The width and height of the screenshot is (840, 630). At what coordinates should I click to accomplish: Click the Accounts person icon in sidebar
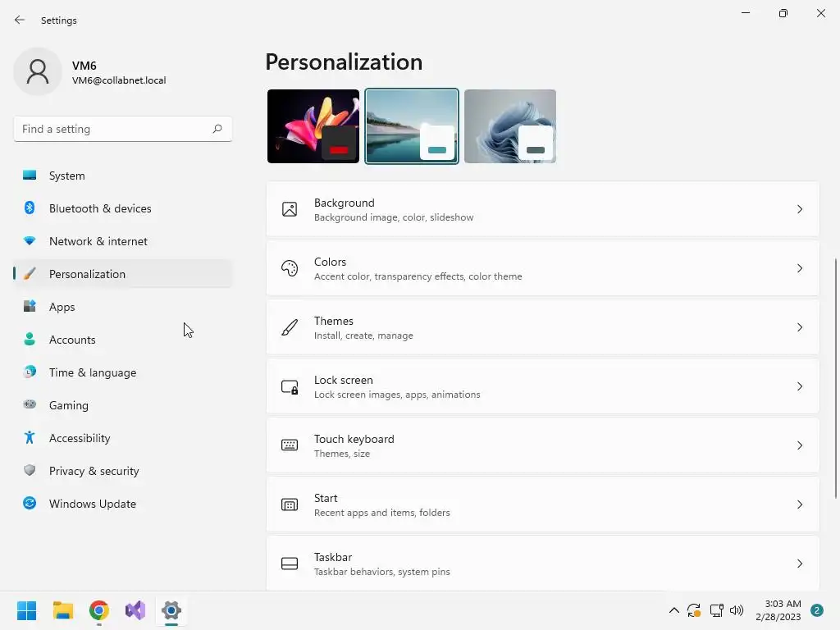(x=30, y=339)
